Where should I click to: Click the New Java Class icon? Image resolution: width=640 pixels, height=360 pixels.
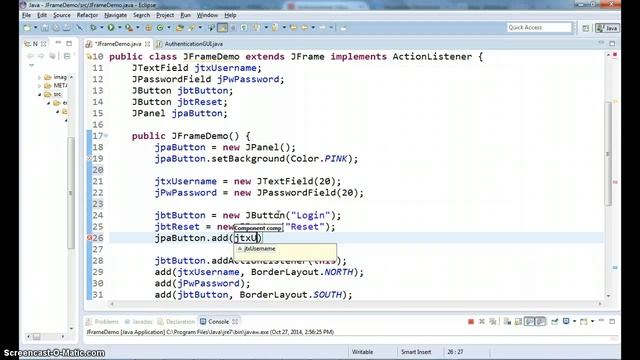click(160, 28)
